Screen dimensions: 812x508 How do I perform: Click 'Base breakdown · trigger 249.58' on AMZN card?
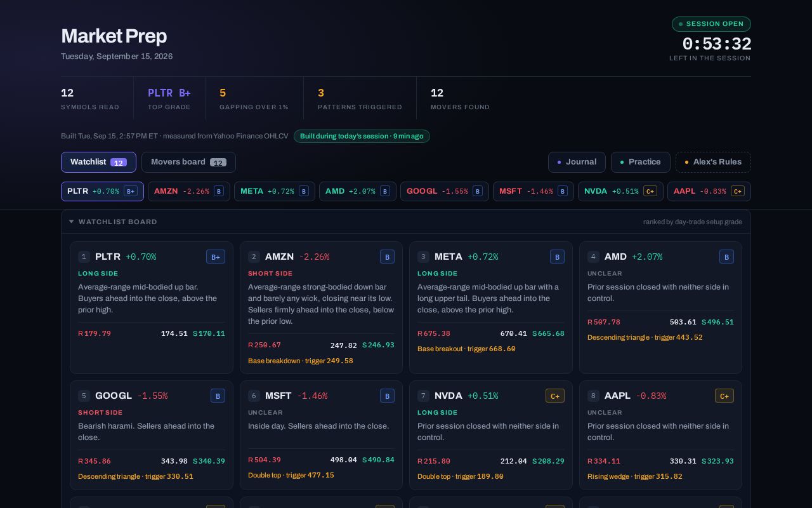coord(301,361)
